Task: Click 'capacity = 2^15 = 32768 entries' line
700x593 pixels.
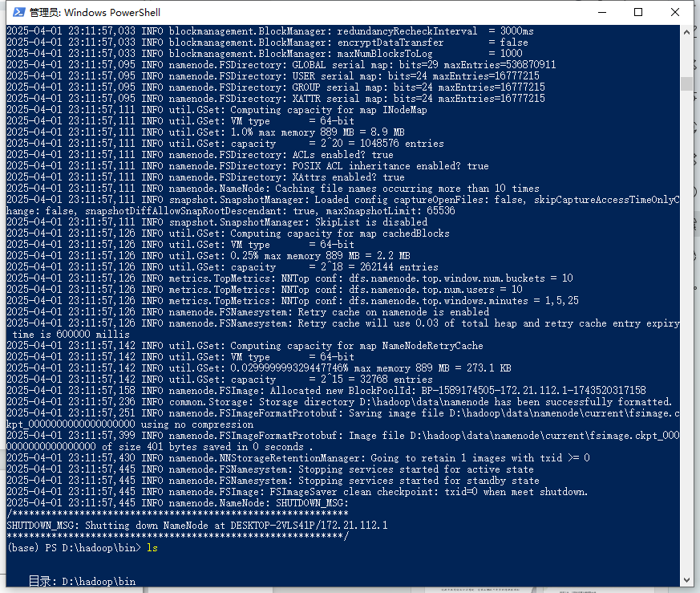Action: pos(220,380)
